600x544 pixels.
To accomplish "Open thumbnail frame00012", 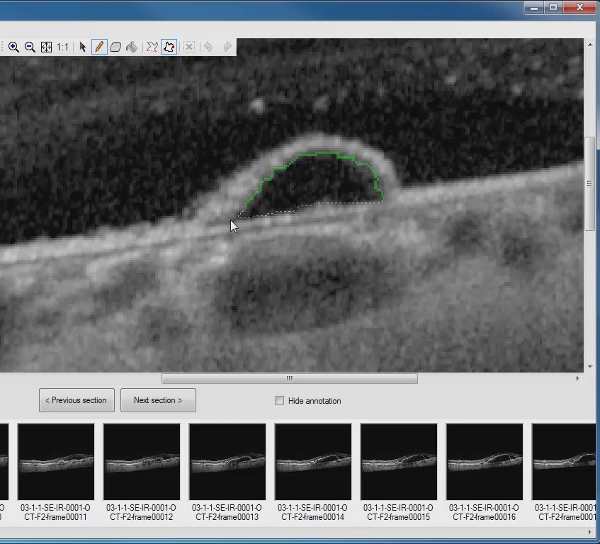I will (x=142, y=461).
